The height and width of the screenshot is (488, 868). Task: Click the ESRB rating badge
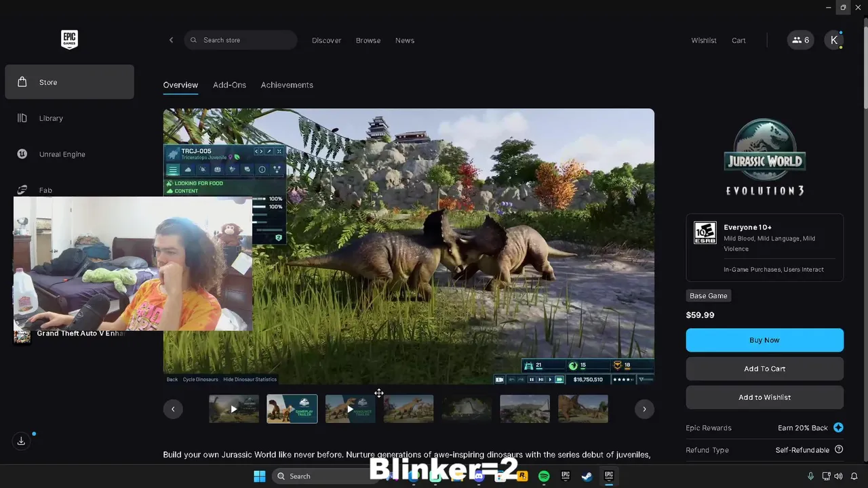pos(705,233)
